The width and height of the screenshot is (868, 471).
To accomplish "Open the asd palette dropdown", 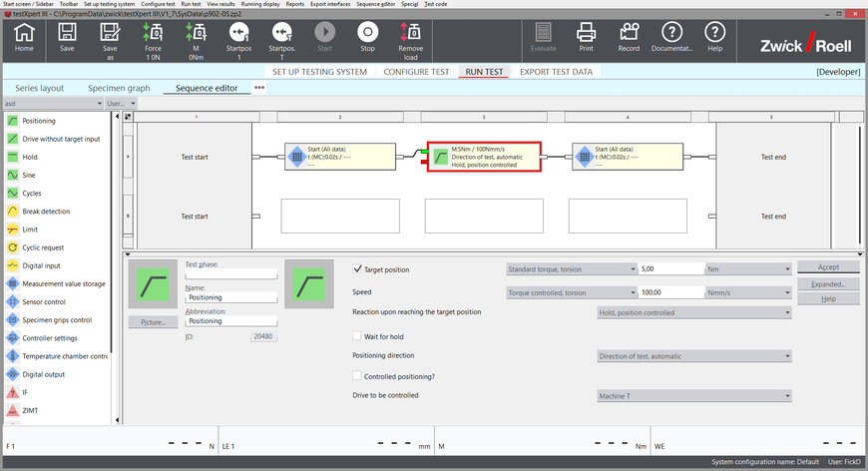I will (53, 104).
